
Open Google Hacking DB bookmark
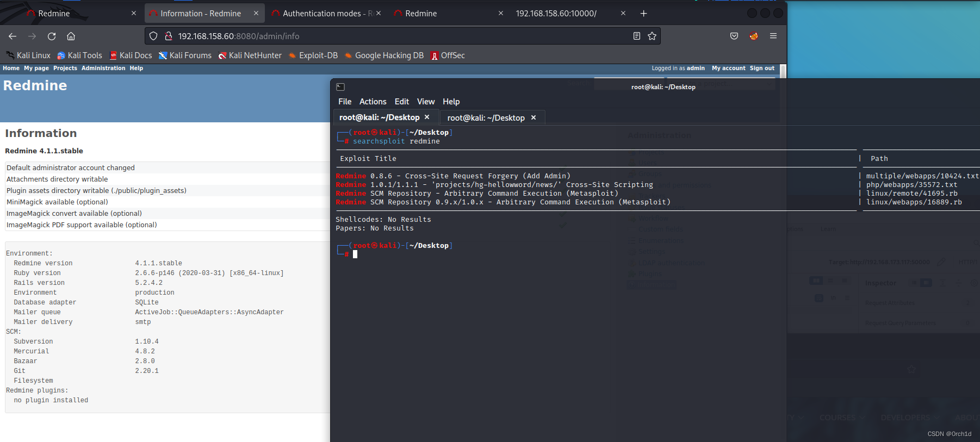pyautogui.click(x=384, y=55)
